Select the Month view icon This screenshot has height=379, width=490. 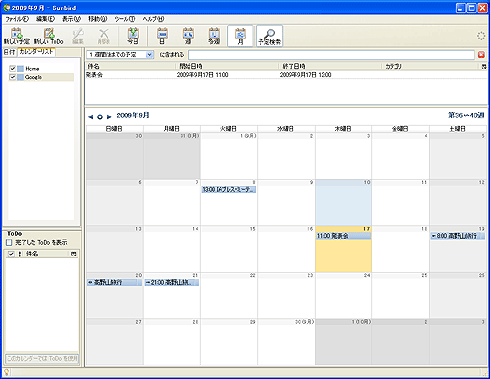pyautogui.click(x=240, y=34)
